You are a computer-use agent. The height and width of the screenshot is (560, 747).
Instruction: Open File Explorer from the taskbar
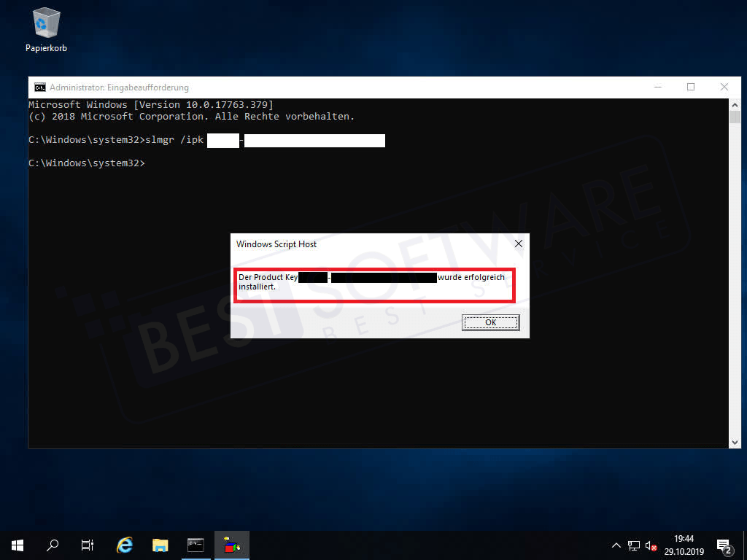tap(160, 545)
